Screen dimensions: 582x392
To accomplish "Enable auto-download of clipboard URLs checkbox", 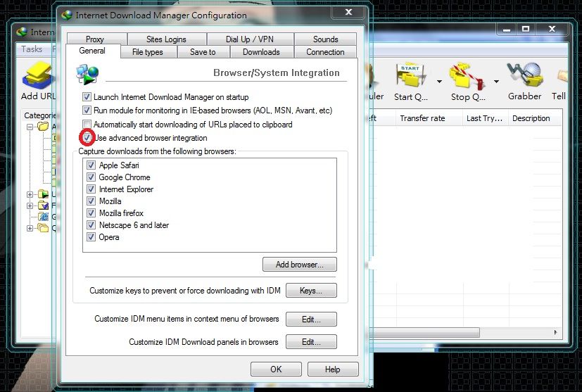I will (87, 125).
